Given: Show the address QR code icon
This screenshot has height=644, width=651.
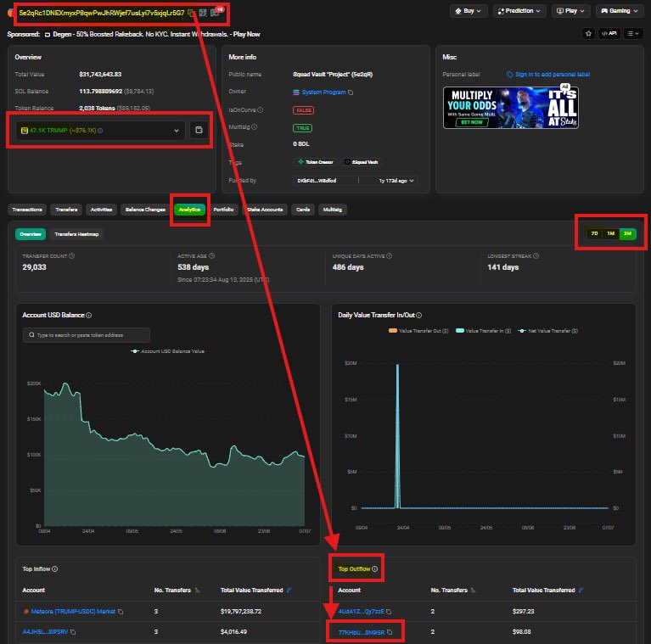Looking at the screenshot, I should pos(203,13).
